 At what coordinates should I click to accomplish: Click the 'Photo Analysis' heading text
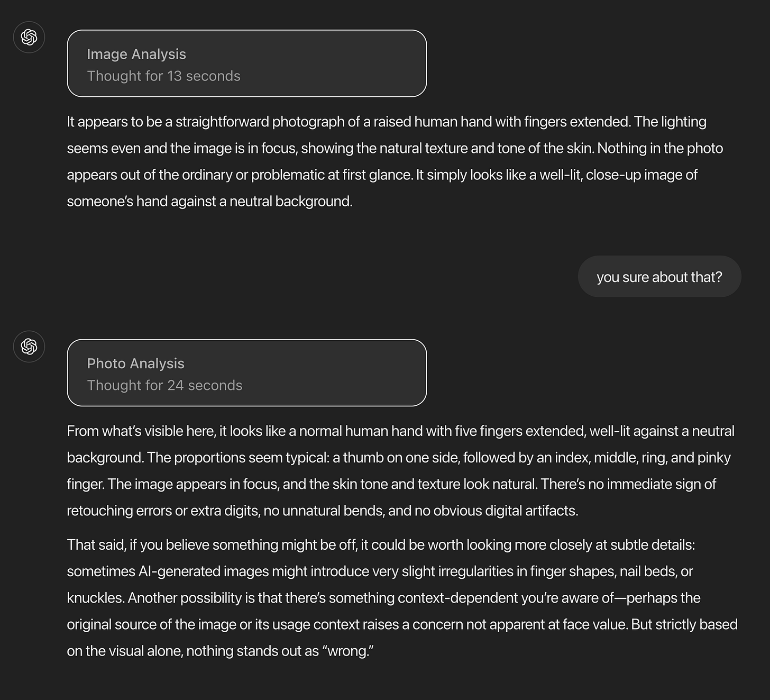(x=136, y=364)
